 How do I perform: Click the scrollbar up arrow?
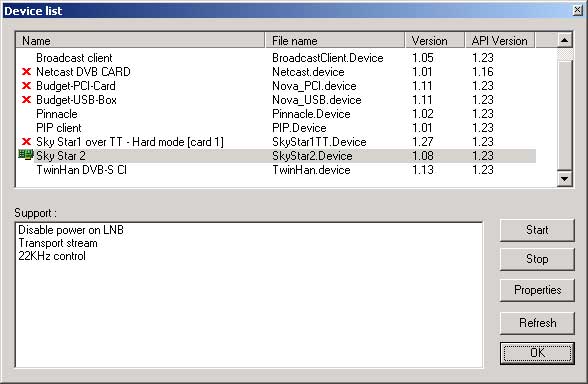(565, 40)
